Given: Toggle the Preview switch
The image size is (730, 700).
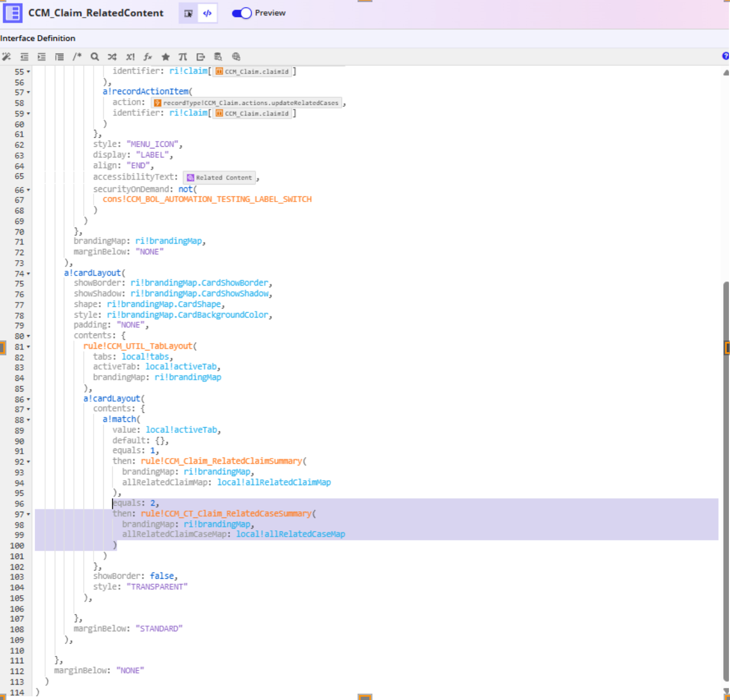Looking at the screenshot, I should click(242, 13).
